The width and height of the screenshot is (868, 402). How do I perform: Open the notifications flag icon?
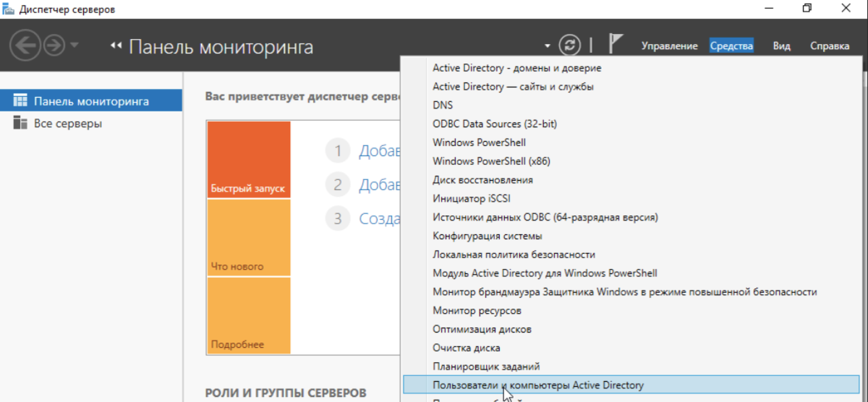pos(616,45)
